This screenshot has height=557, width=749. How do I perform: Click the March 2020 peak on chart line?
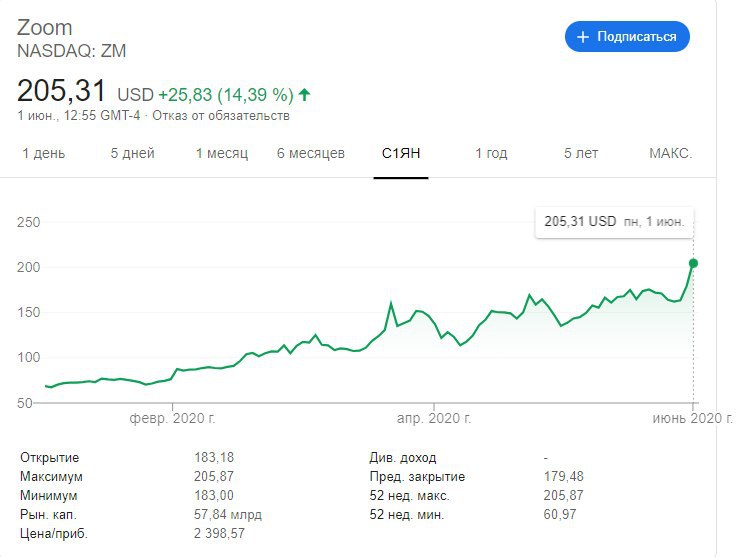391,302
